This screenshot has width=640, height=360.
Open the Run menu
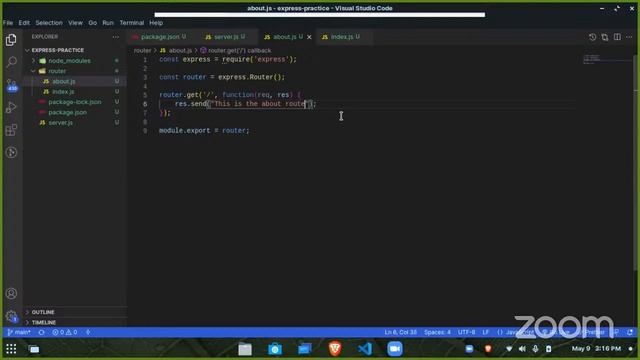point(108,23)
